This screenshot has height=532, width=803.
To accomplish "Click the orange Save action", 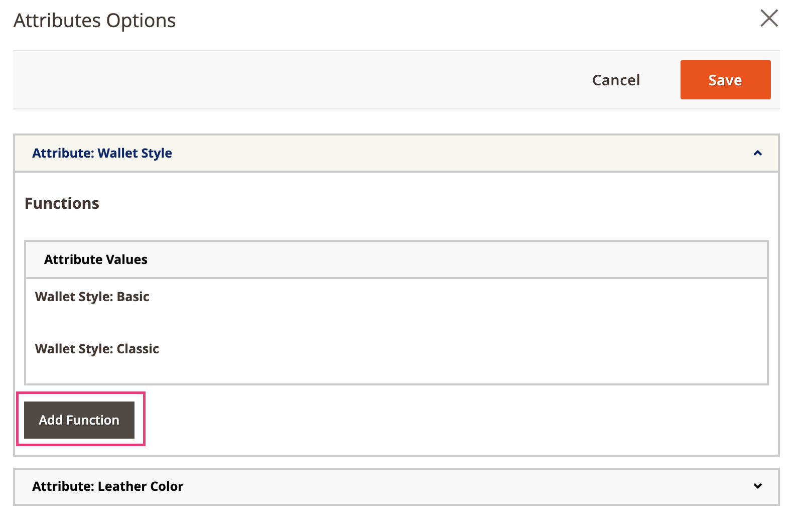I will pyautogui.click(x=725, y=79).
